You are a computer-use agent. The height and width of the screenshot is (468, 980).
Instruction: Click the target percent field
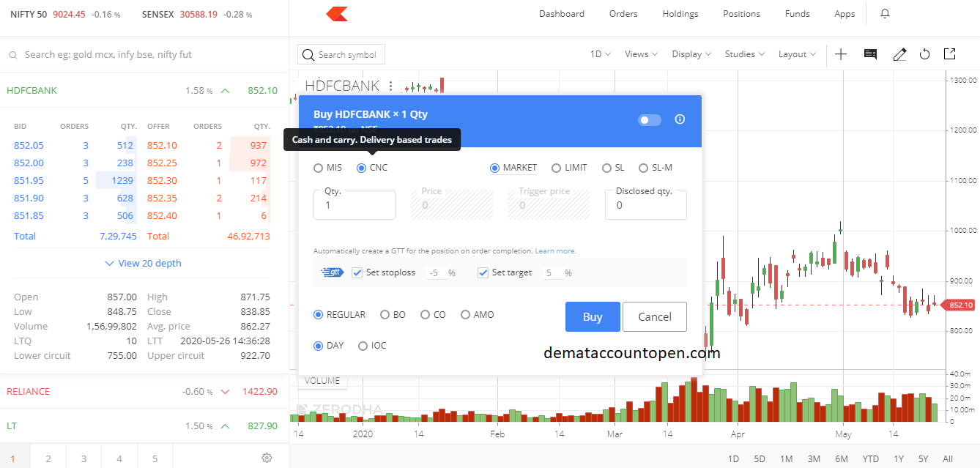pos(552,272)
